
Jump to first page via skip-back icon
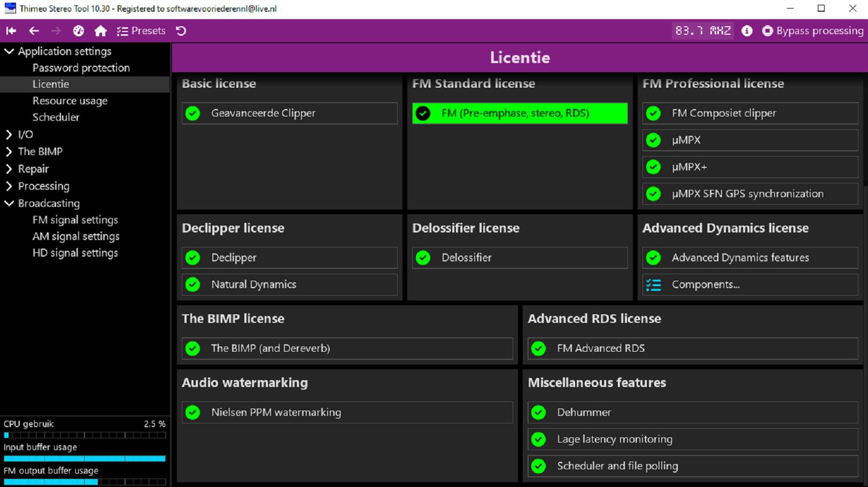coord(11,31)
